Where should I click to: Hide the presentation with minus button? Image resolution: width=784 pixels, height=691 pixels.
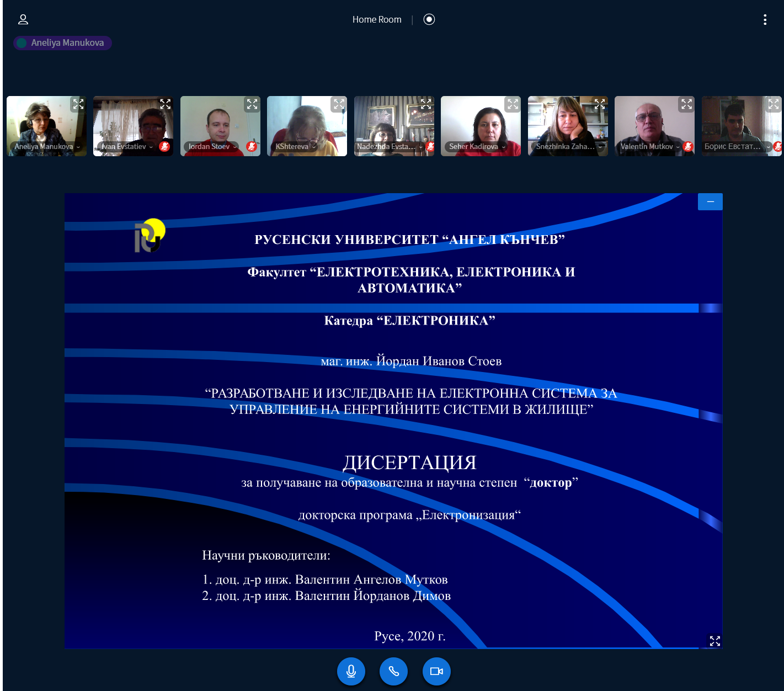coord(710,201)
